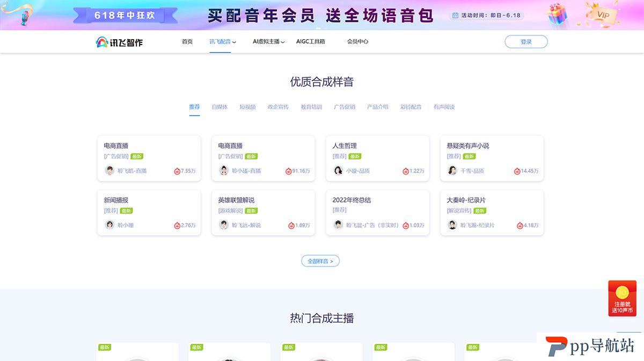
Task: Click the 英雄联盟解说 sample title
Action: [236, 200]
